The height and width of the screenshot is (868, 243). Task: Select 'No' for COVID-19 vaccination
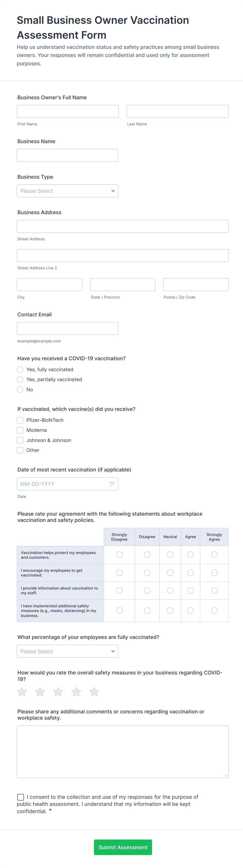20,389
